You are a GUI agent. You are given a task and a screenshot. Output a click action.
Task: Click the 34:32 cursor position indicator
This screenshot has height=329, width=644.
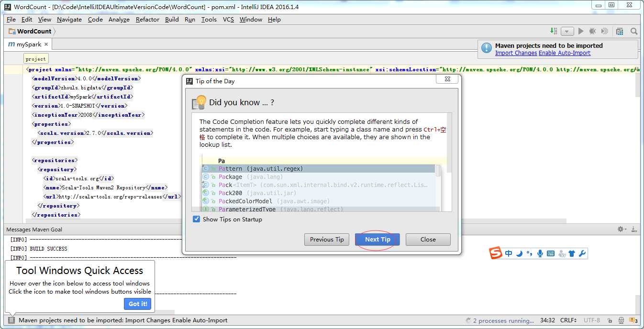point(547,320)
